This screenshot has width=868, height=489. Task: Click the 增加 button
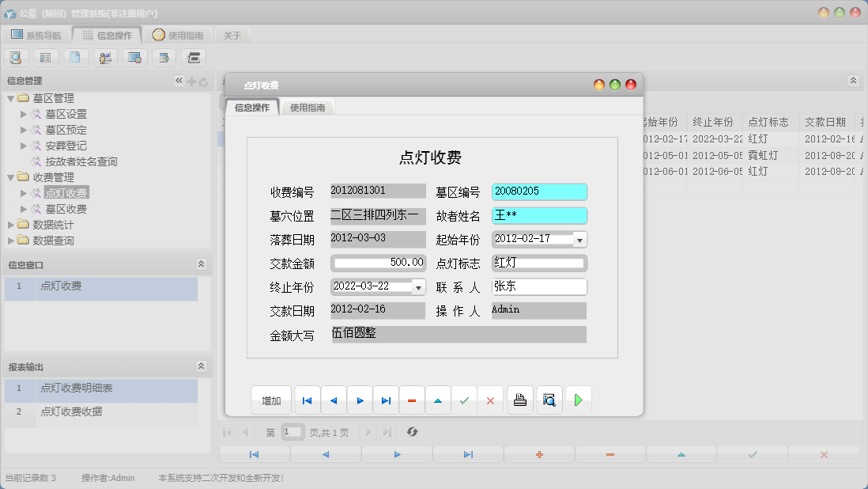(271, 400)
